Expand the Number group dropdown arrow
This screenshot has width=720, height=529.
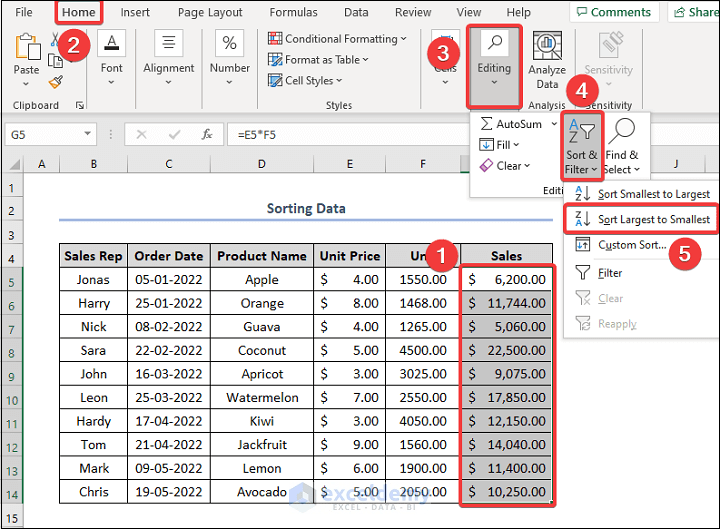(x=229, y=82)
